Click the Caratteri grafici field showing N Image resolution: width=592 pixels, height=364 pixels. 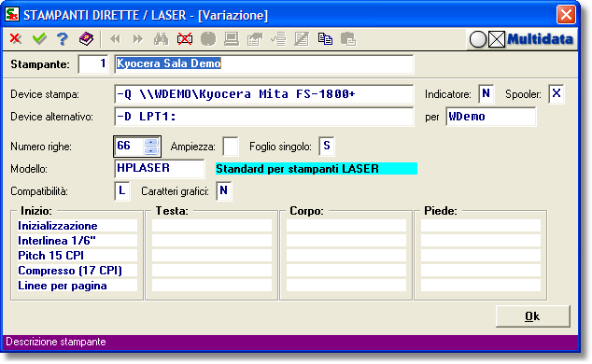[x=224, y=190]
